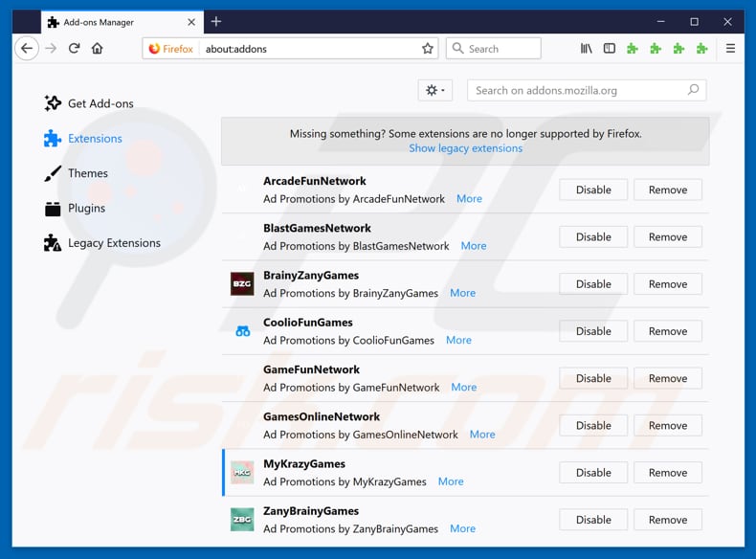Select the BlastGamesNetwork extension title
Viewport: 756px width, 559px height.
(x=317, y=228)
